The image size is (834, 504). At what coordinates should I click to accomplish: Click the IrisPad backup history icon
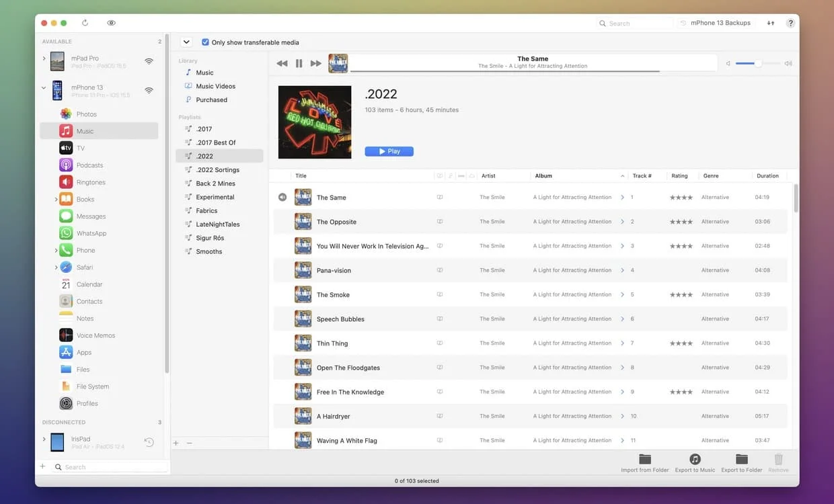(x=149, y=442)
